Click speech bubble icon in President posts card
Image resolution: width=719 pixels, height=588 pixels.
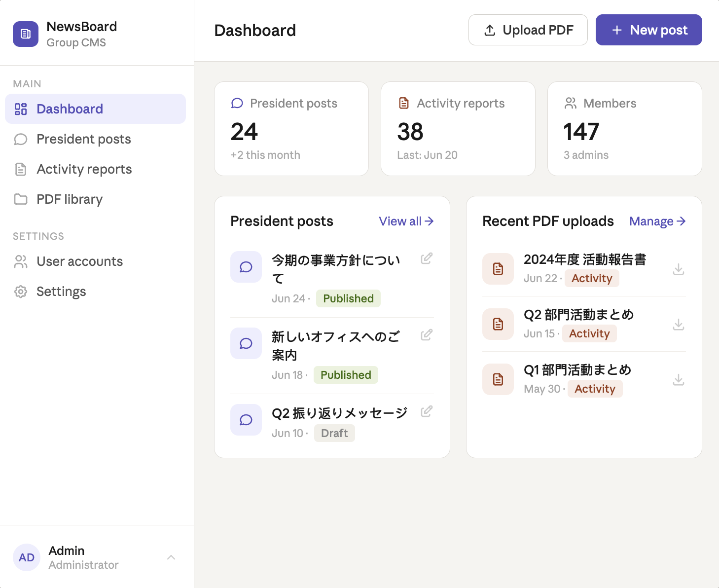237,103
